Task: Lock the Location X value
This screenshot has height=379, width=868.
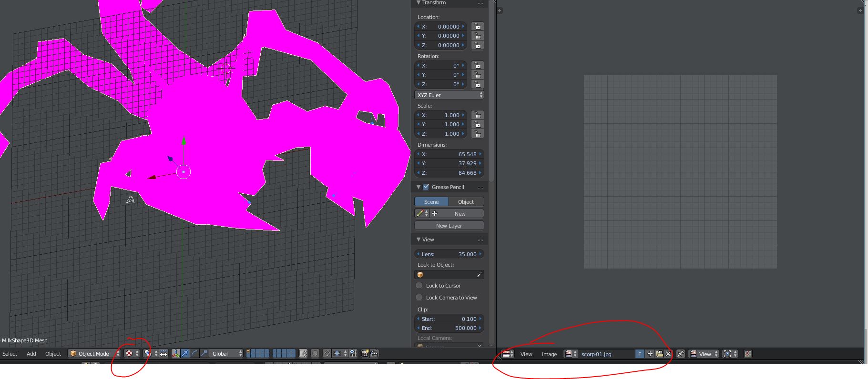Action: click(477, 27)
